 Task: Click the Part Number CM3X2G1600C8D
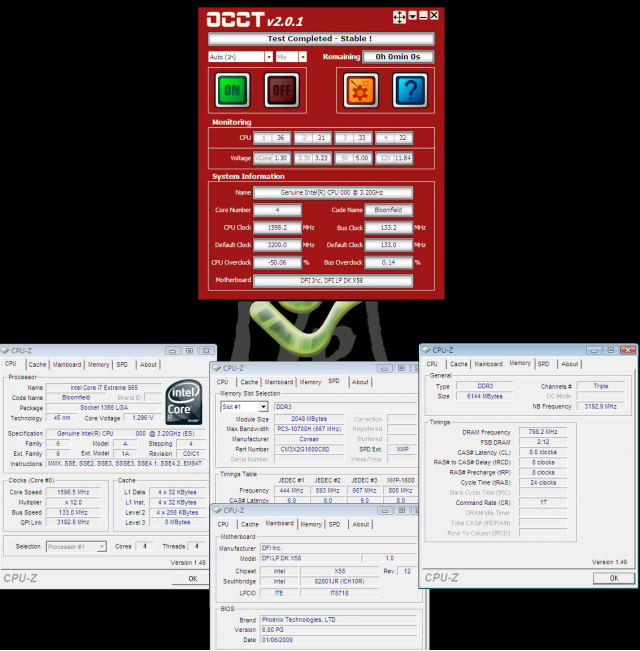point(309,449)
